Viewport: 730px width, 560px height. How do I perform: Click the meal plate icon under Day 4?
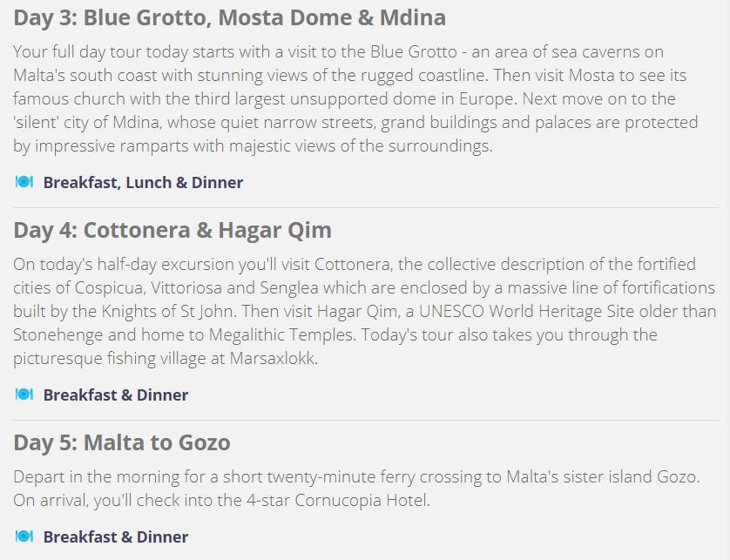[24, 395]
